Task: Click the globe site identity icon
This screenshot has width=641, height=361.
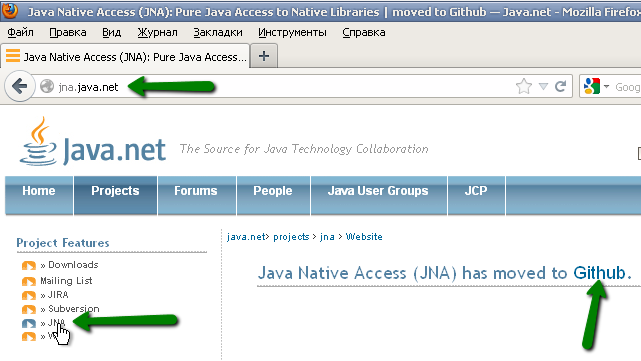Action: coord(47,86)
